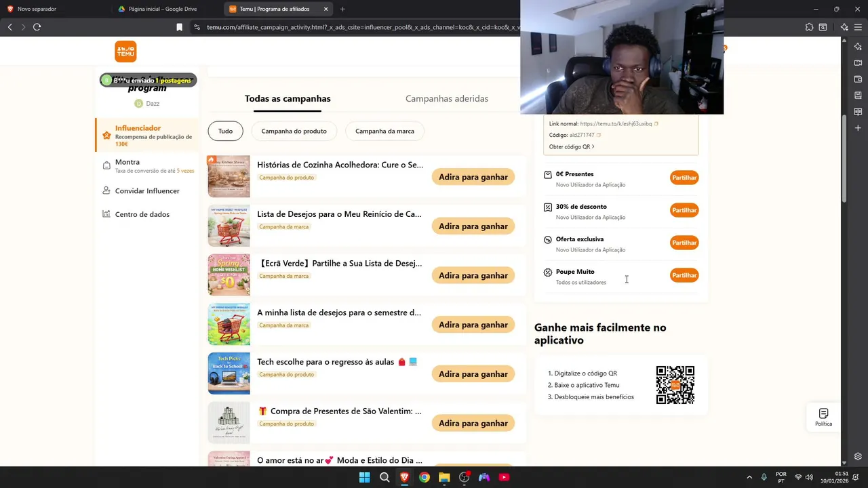
Task: Open Brave sidebar settings gear
Action: pos(858,456)
